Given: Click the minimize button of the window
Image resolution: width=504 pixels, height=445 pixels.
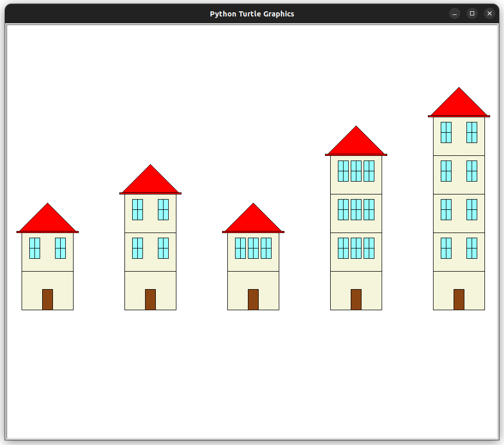Looking at the screenshot, I should click(x=455, y=13).
